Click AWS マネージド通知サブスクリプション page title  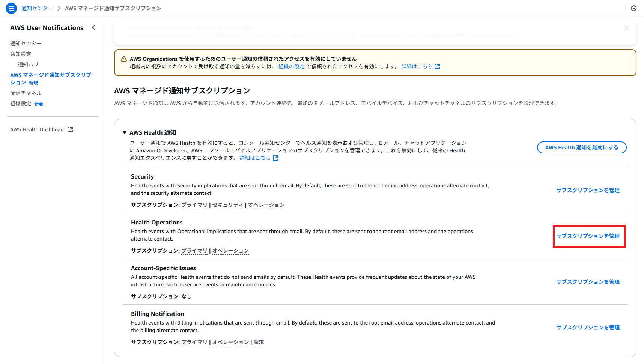click(x=182, y=91)
